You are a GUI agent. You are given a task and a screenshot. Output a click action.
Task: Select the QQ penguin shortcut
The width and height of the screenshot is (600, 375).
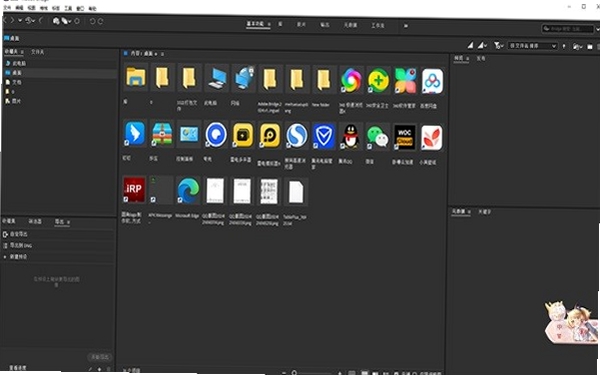tap(351, 137)
